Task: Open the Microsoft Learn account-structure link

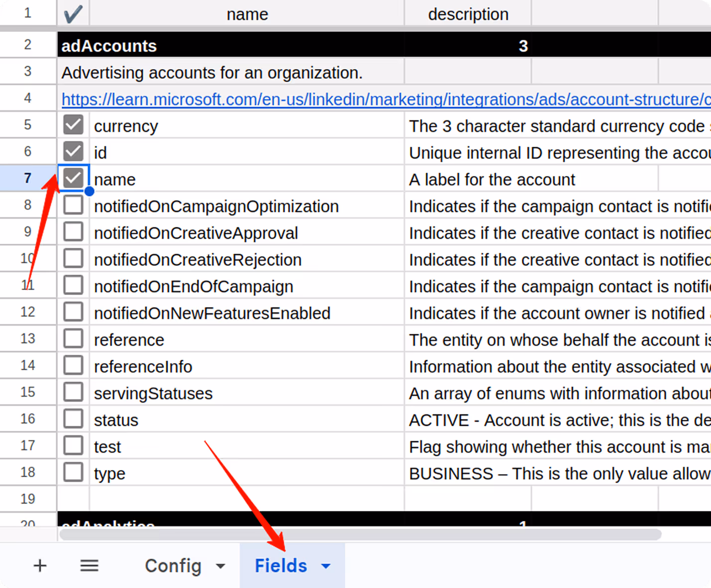Action: pyautogui.click(x=348, y=99)
